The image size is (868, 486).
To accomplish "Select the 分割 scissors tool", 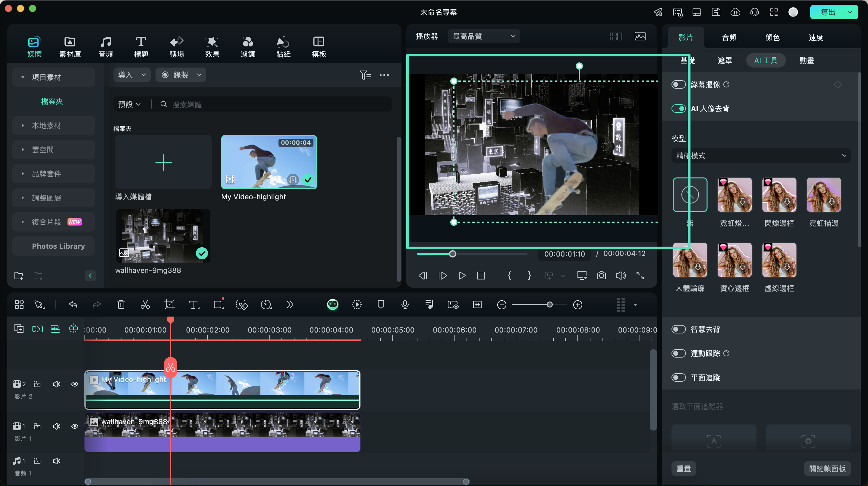I will (145, 305).
